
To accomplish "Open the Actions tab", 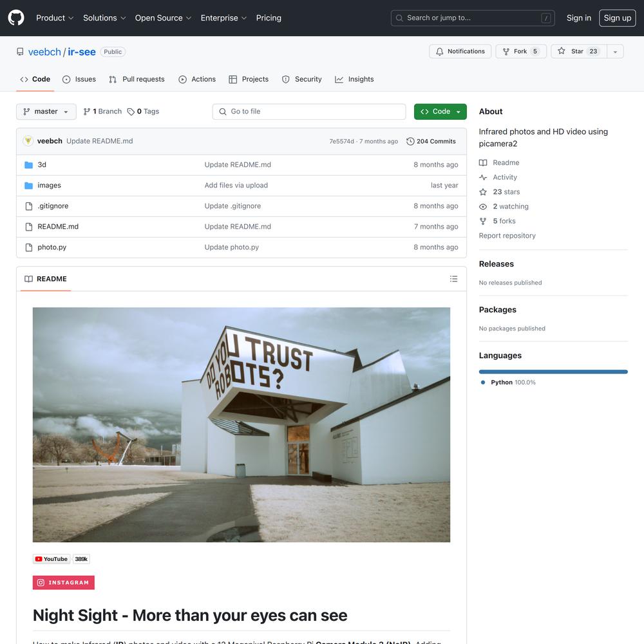I will pos(197,79).
